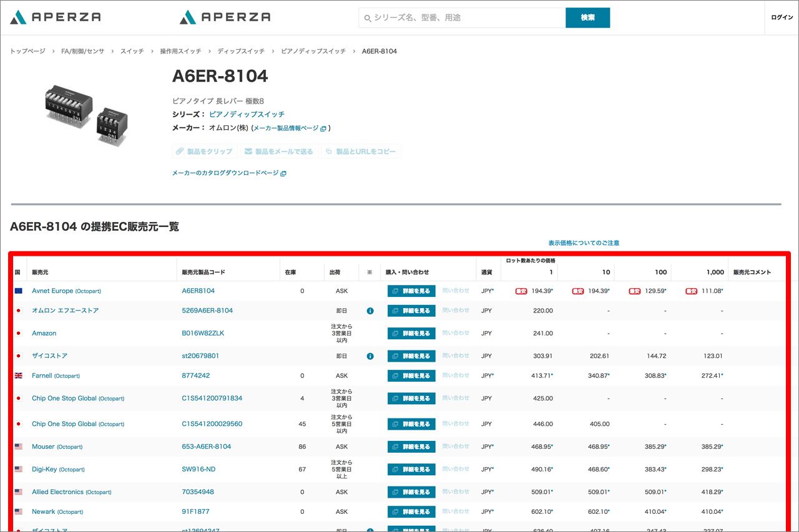The height and width of the screenshot is (532, 799).
Task: Open スイッチ breadcrumb link
Action: 132,51
